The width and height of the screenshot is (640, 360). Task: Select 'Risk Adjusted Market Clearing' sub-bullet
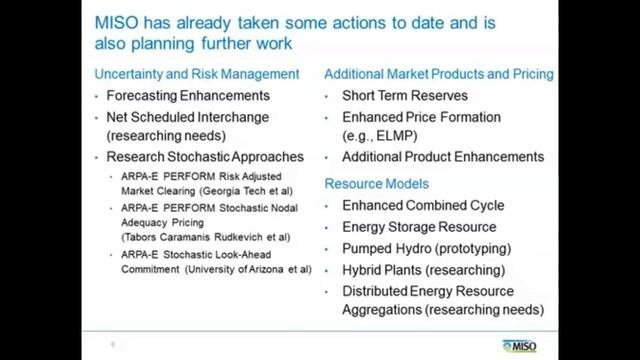(207, 184)
